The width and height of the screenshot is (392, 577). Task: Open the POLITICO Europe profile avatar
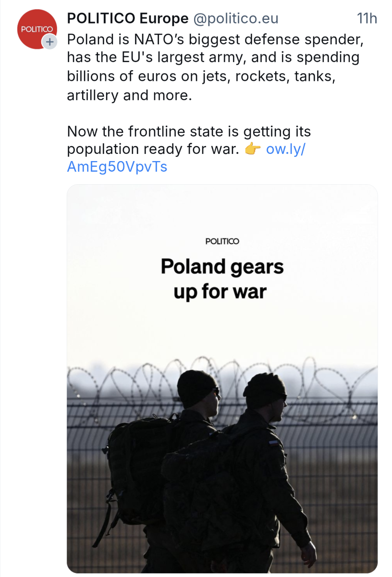[35, 28]
